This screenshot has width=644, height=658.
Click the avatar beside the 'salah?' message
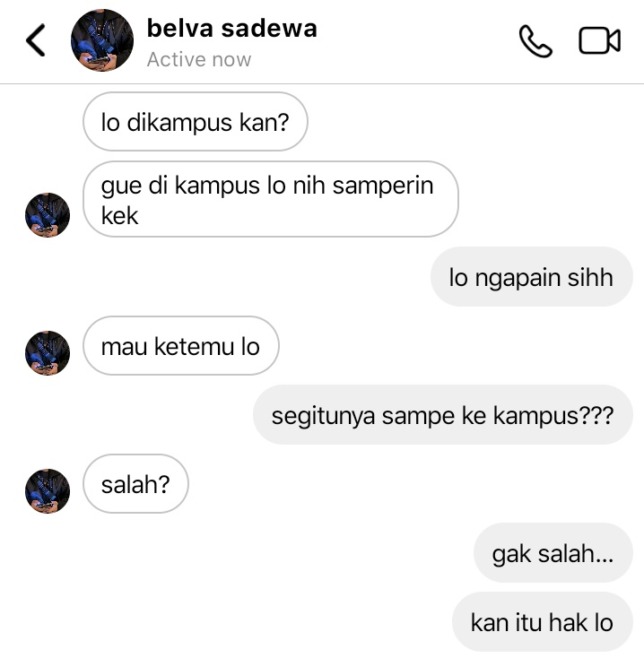point(48,491)
